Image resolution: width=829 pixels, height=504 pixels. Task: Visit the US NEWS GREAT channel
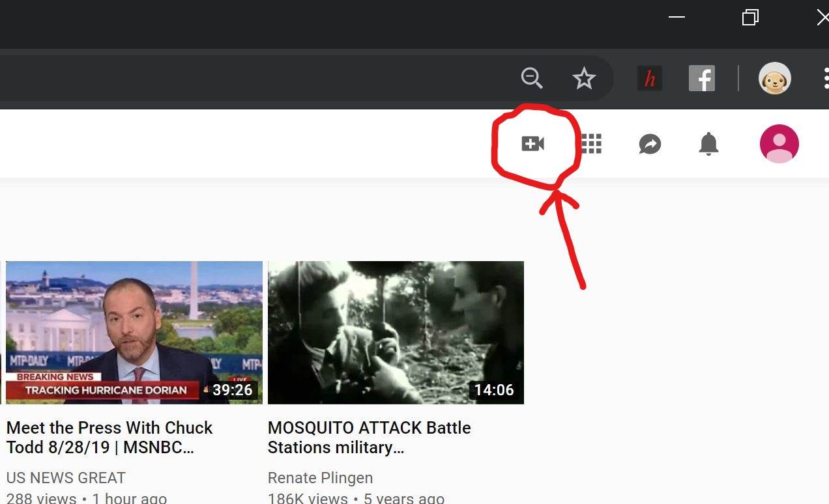[x=65, y=477]
